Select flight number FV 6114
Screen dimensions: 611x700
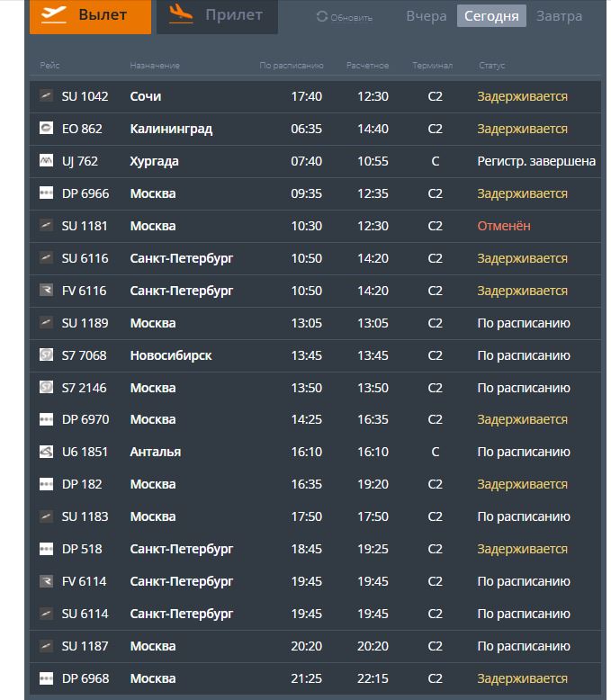[84, 581]
